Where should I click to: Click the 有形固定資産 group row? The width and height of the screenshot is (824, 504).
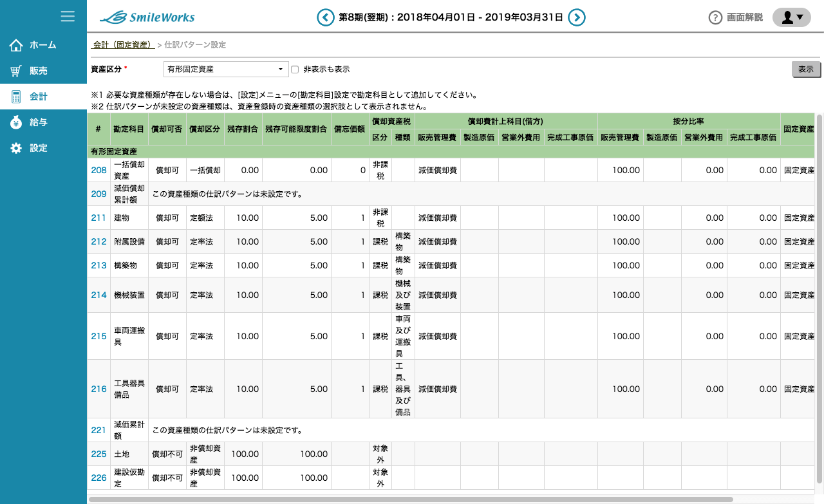coord(451,152)
